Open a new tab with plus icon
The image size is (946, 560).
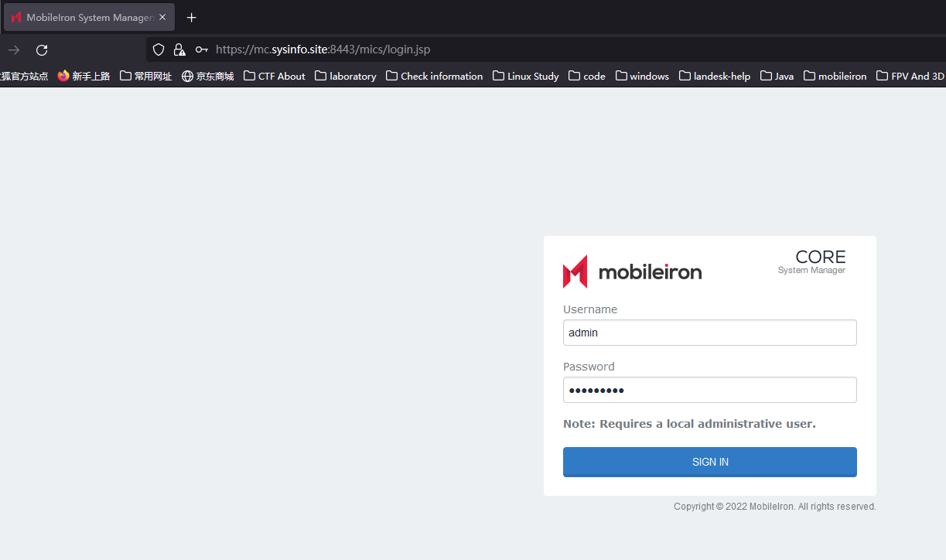[x=192, y=17]
